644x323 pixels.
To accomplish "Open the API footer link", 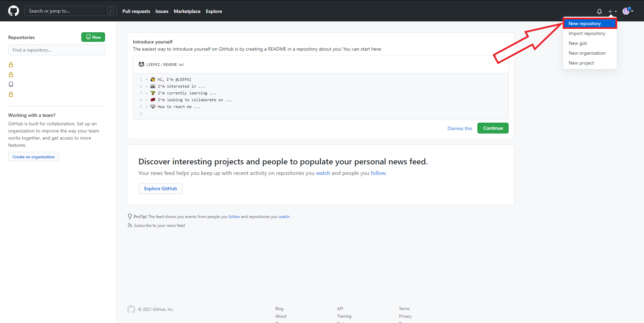I will coord(340,309).
